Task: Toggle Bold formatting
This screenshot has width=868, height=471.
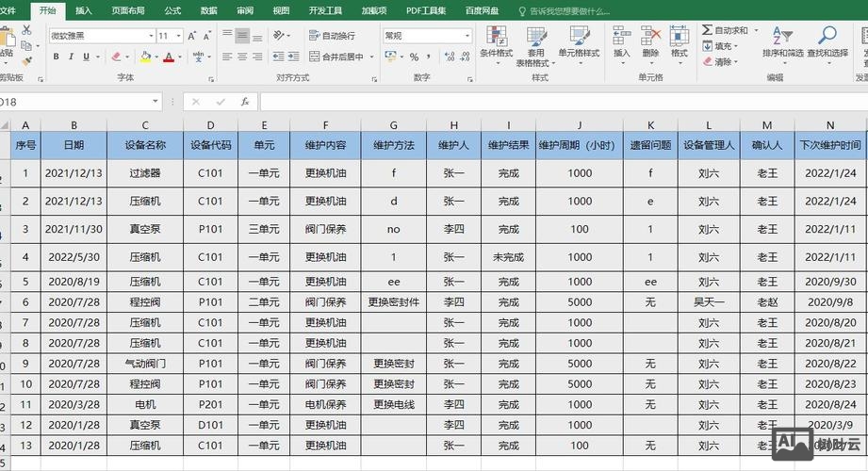Action: coord(56,57)
